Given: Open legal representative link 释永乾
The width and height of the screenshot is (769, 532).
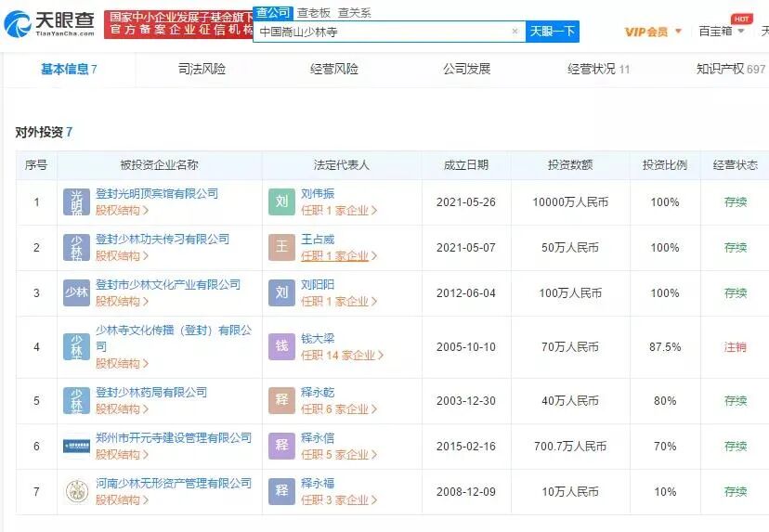Looking at the screenshot, I should (x=318, y=392).
